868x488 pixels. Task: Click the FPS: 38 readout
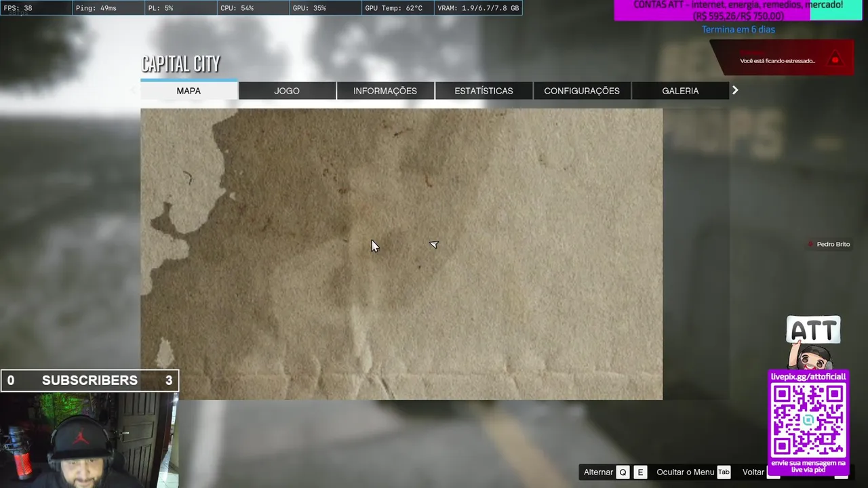[35, 8]
